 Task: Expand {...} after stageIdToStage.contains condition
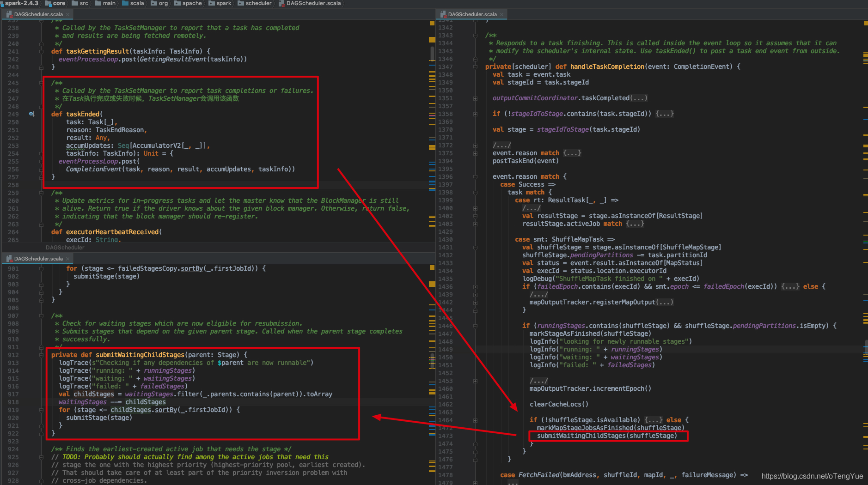[x=665, y=114]
